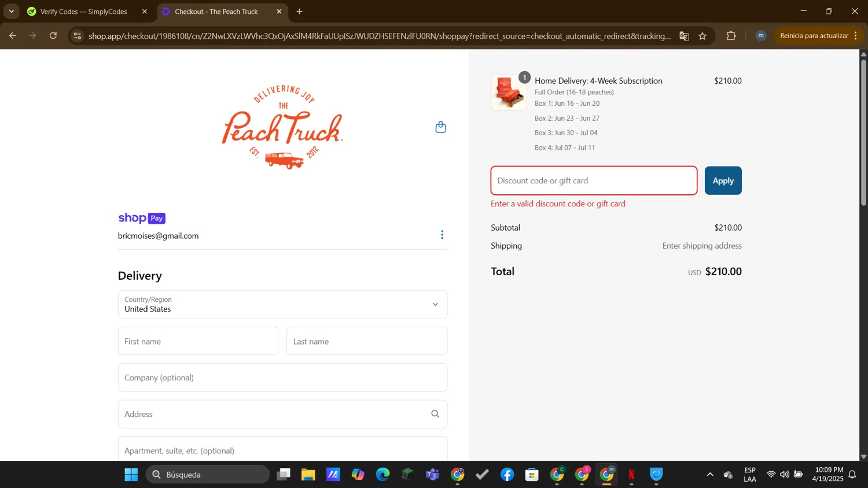Bookmark this page with the star
Viewport: 868px width, 488px height.
pos(703,36)
